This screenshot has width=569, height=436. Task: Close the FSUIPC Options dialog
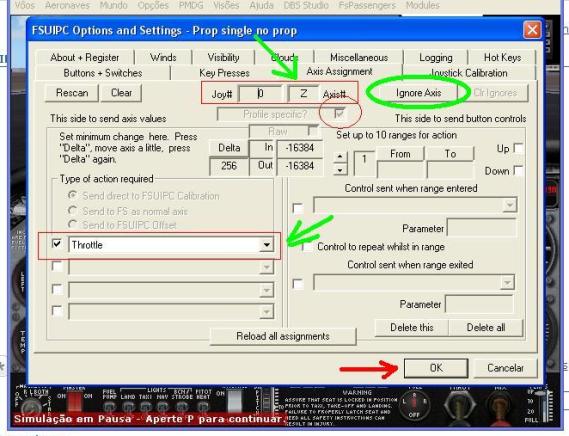pos(532,30)
